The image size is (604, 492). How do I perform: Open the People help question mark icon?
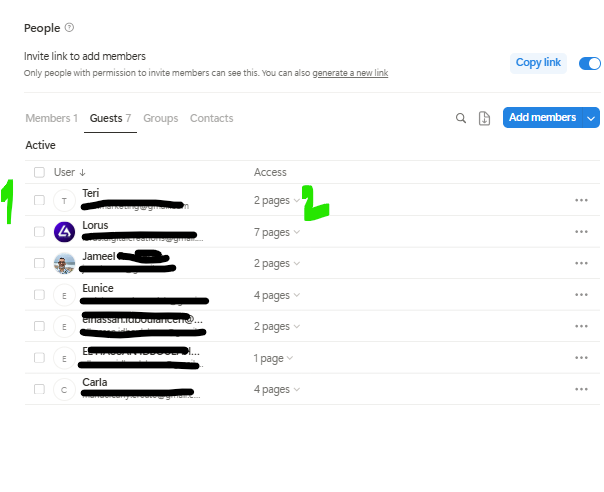[x=69, y=28]
